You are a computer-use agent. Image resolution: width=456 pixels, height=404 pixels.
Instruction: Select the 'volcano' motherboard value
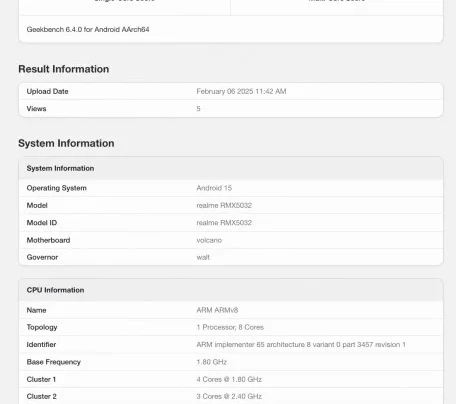(209, 240)
